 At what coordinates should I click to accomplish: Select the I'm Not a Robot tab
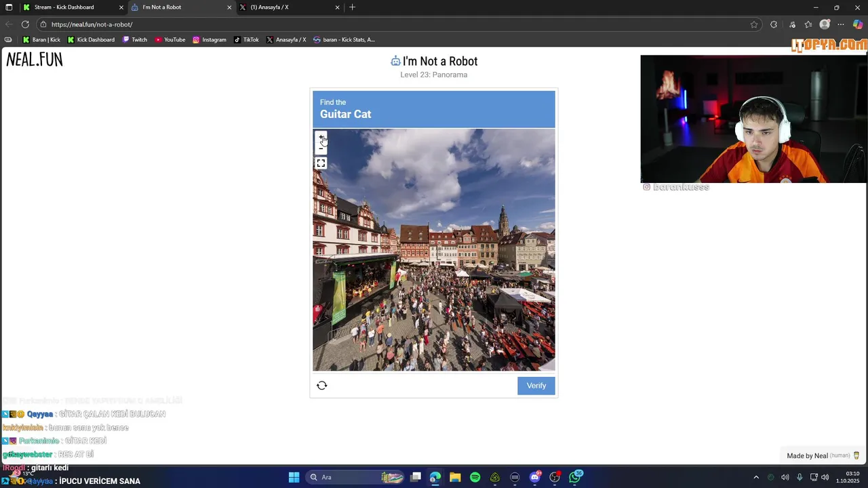(x=180, y=7)
